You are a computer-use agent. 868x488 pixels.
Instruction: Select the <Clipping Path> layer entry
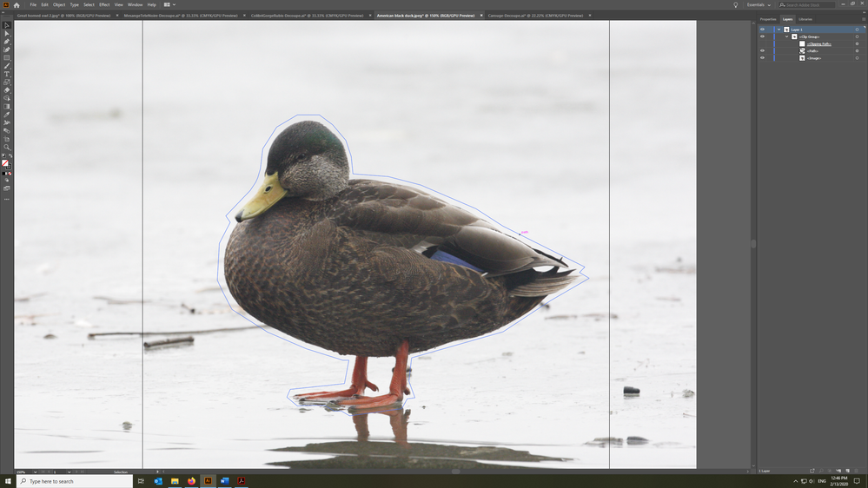pyautogui.click(x=818, y=43)
